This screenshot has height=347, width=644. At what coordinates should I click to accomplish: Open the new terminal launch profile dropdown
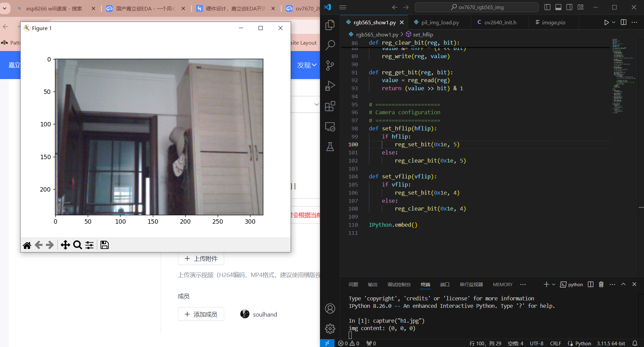[x=554, y=284]
